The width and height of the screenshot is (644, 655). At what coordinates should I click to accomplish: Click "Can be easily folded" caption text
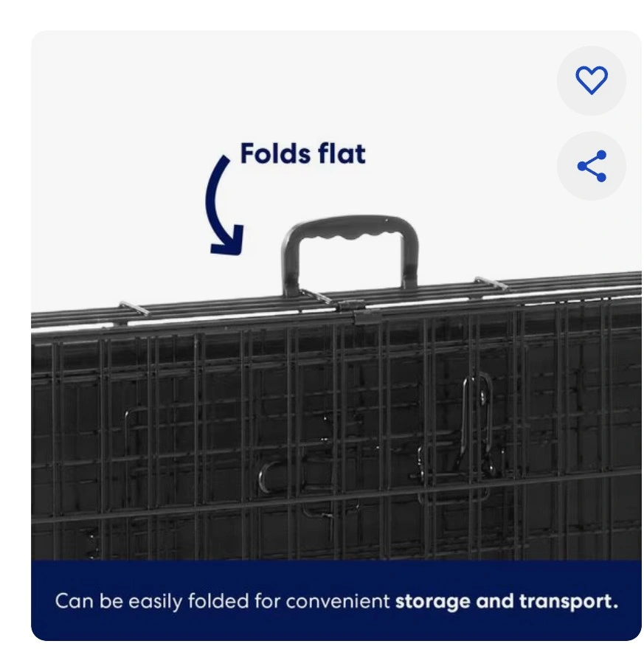point(153,602)
